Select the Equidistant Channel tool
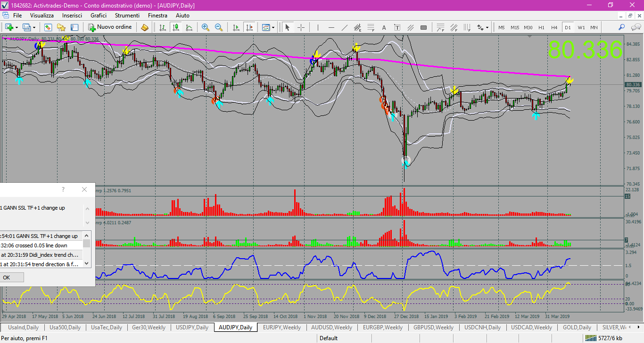Viewport: 644px width, 343px height. pyautogui.click(x=358, y=27)
